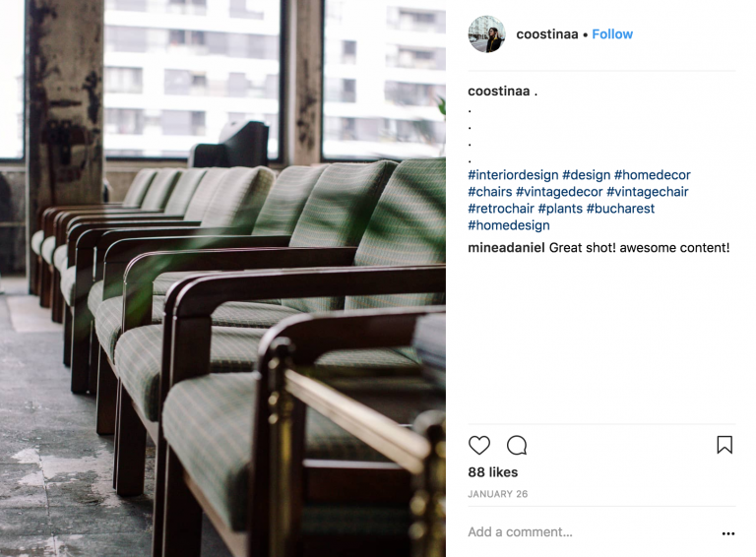Screen dimensions: 756x557
Task: Open comments using the speech bubble icon
Action: tap(517, 445)
